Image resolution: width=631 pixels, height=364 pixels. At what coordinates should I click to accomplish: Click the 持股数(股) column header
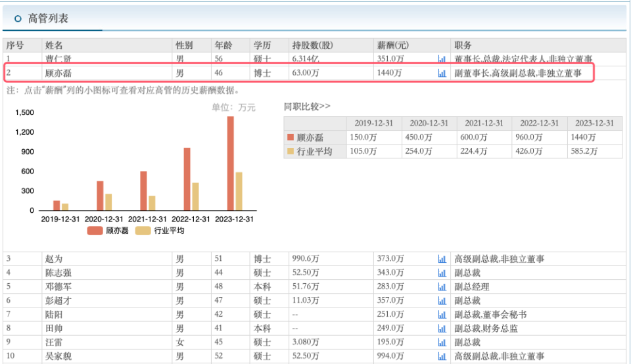pos(313,45)
